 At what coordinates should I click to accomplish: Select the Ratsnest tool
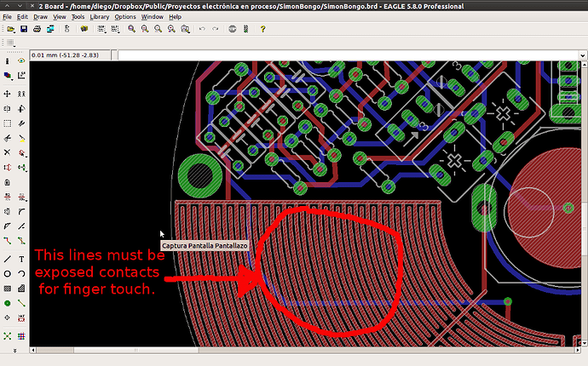(x=8, y=336)
